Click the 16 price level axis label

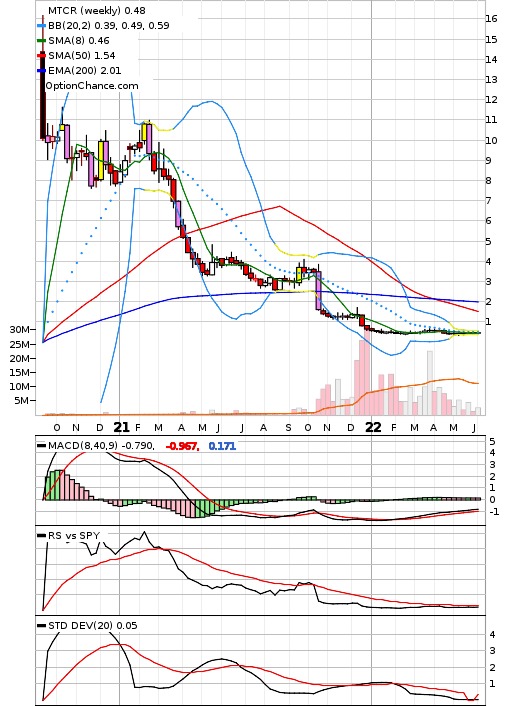tap(491, 19)
